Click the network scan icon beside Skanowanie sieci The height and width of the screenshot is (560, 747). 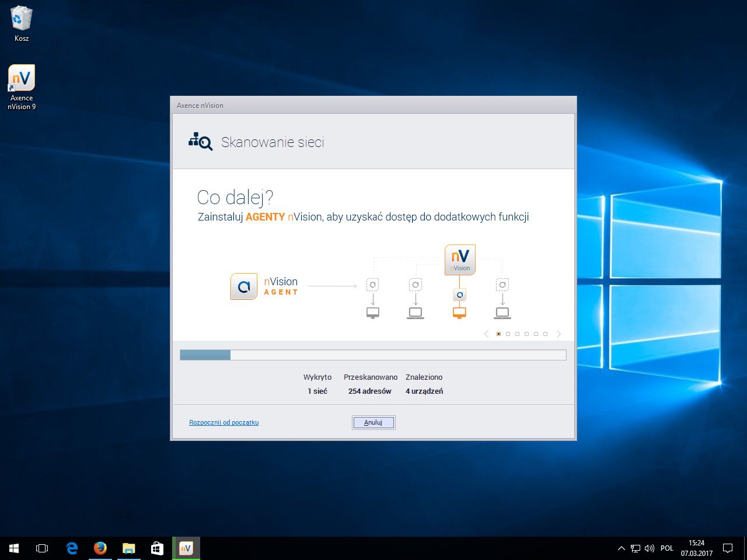point(200,142)
